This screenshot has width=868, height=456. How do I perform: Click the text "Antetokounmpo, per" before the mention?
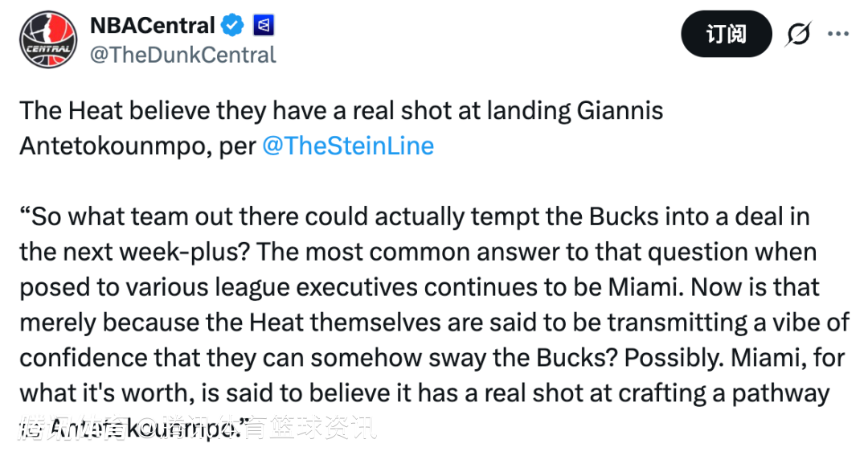click(137, 146)
